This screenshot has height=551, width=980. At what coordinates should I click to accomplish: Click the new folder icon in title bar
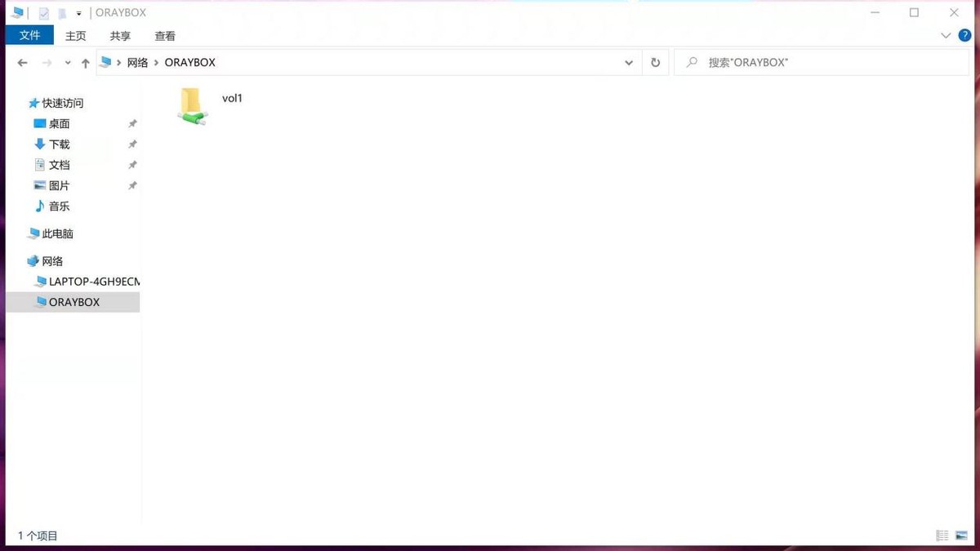click(63, 13)
